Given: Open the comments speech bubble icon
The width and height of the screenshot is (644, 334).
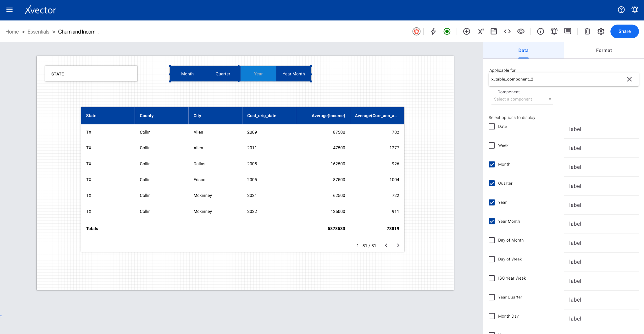Looking at the screenshot, I should 568,31.
